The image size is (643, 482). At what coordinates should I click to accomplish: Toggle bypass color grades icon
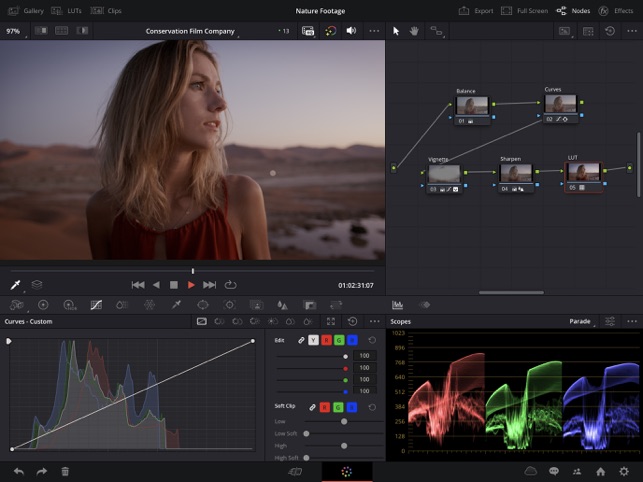tap(330, 31)
